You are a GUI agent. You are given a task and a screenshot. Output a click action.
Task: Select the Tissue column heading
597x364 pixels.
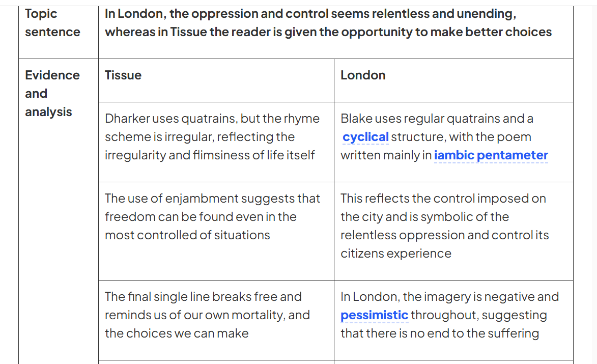(x=123, y=75)
